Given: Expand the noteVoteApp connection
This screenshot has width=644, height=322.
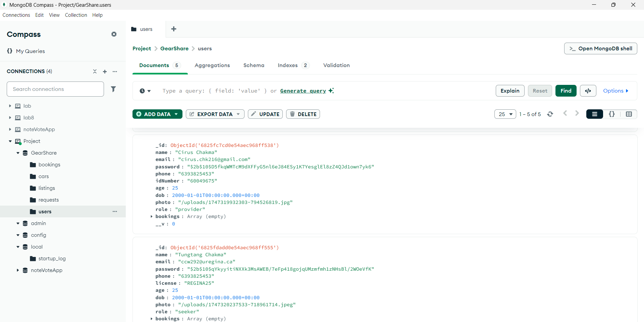Looking at the screenshot, I should point(10,129).
